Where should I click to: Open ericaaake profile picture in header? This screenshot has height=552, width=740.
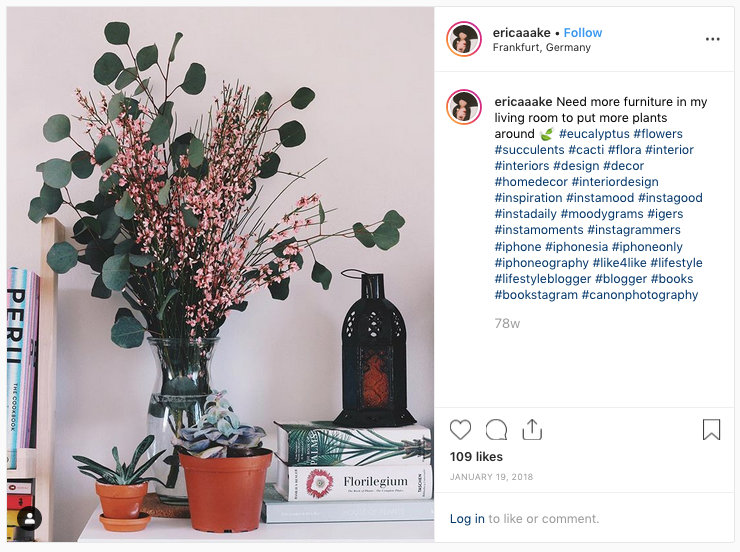(464, 39)
